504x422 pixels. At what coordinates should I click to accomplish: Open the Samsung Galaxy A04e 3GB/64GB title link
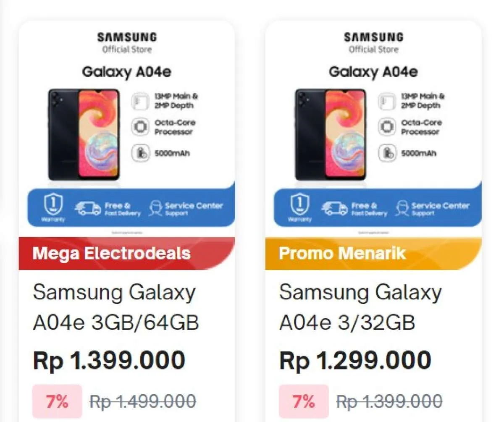115,307
